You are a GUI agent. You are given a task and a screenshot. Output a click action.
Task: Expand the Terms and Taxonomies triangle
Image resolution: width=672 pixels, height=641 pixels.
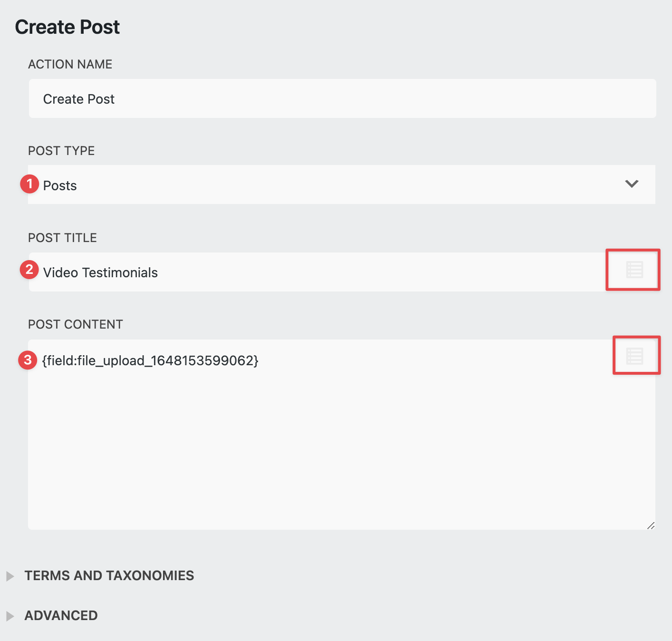[x=10, y=576]
